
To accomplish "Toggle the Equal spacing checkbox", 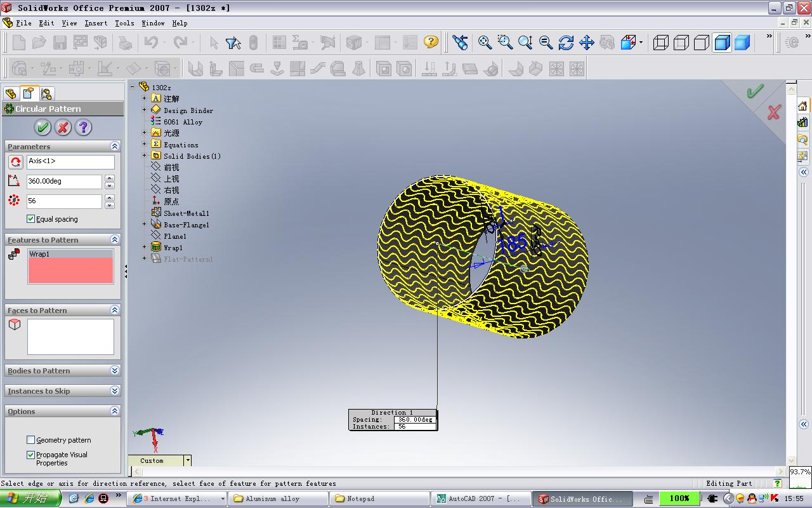I will click(30, 219).
